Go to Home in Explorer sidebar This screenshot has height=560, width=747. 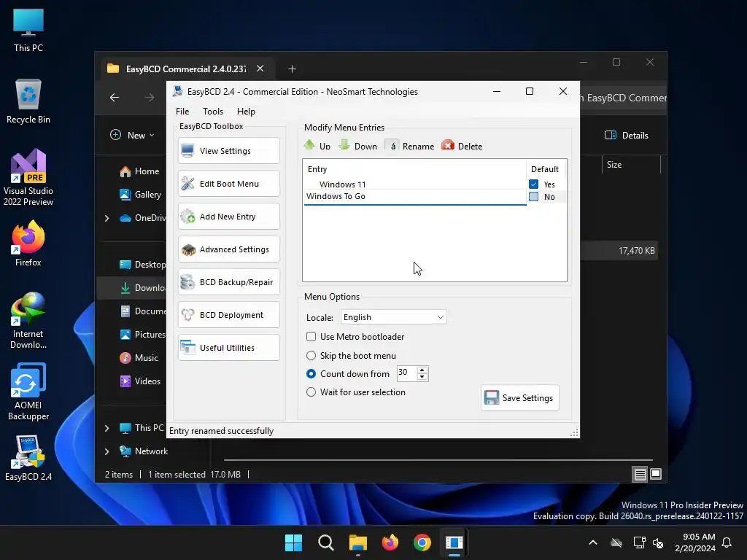click(x=139, y=171)
